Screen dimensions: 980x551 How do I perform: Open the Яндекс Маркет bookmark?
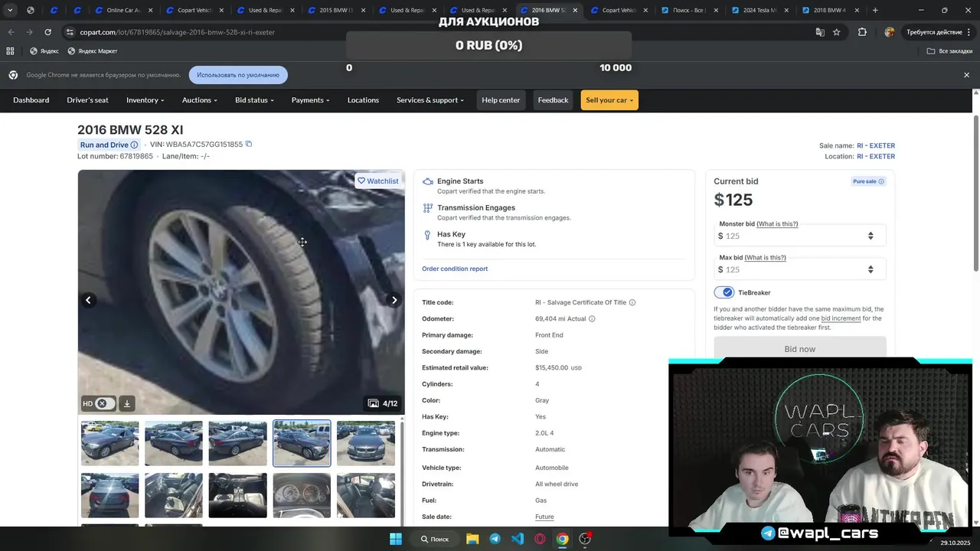(x=93, y=51)
